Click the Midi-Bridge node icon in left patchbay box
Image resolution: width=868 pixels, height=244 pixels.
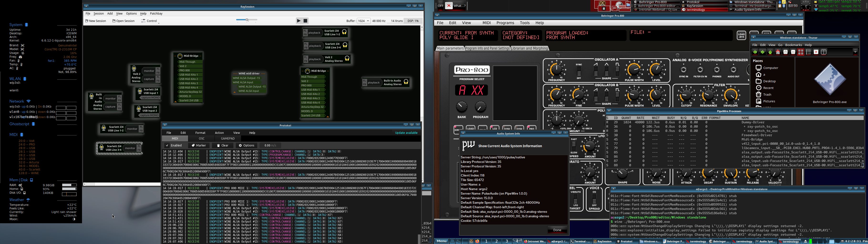[180, 56]
